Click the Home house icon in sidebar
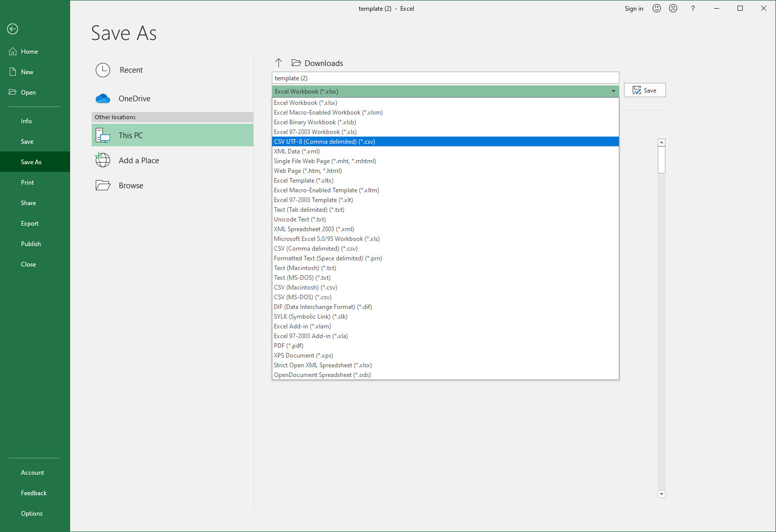Viewport: 776px width, 532px height. tap(13, 52)
